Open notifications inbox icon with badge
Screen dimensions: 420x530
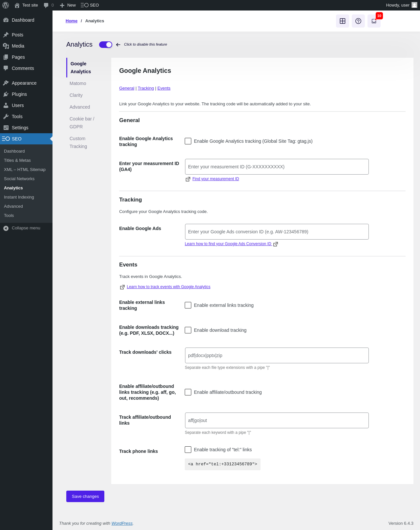pyautogui.click(x=374, y=21)
